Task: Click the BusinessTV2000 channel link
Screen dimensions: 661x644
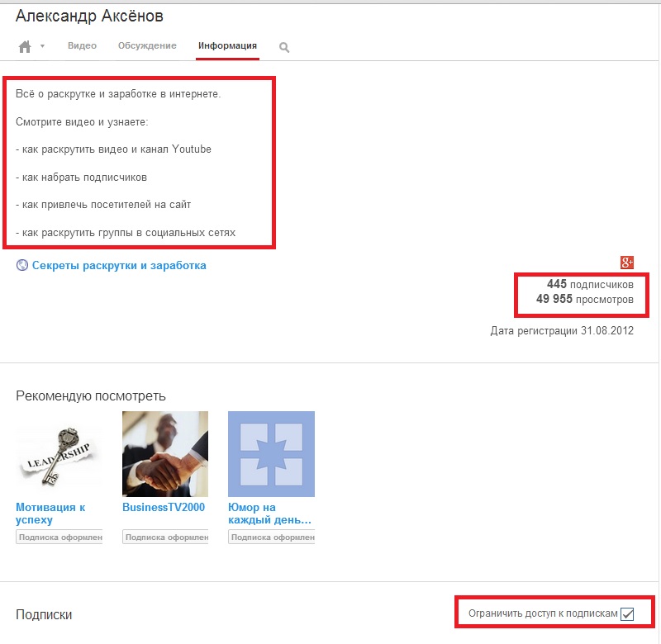Action: point(164,507)
